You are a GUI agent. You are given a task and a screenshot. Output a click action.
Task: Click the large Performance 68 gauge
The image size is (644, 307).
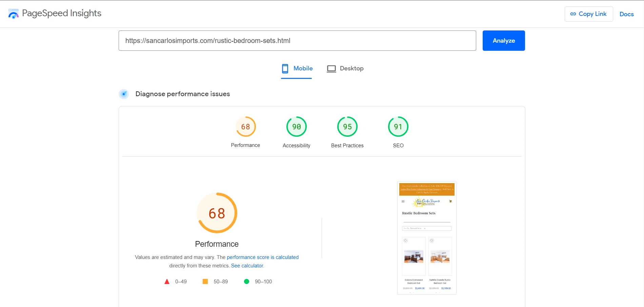(217, 213)
